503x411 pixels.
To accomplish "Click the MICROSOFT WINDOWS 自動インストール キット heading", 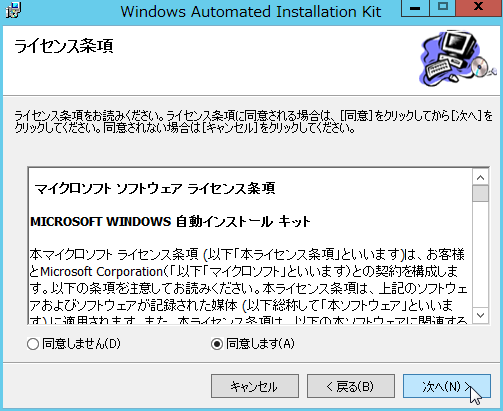I will [170, 222].
